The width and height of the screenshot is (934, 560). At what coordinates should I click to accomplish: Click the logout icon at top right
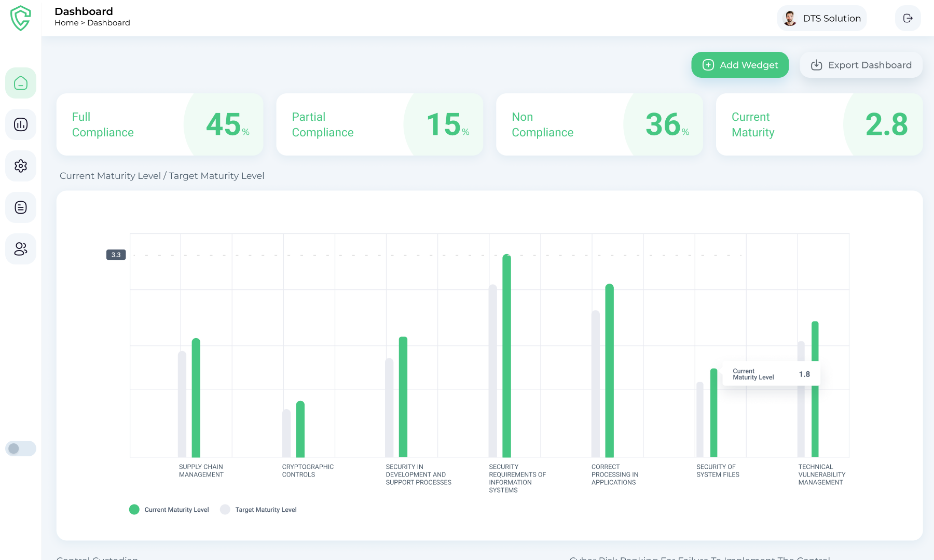tap(908, 18)
